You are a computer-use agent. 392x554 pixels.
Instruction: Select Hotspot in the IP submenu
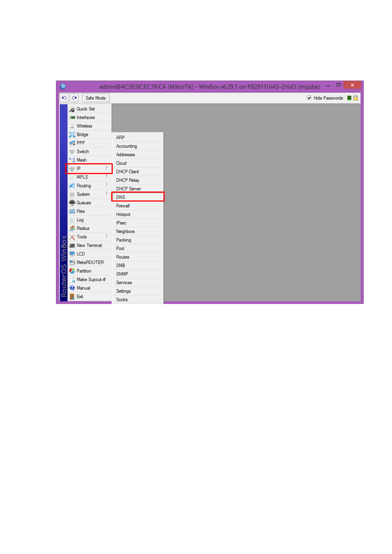click(138, 214)
